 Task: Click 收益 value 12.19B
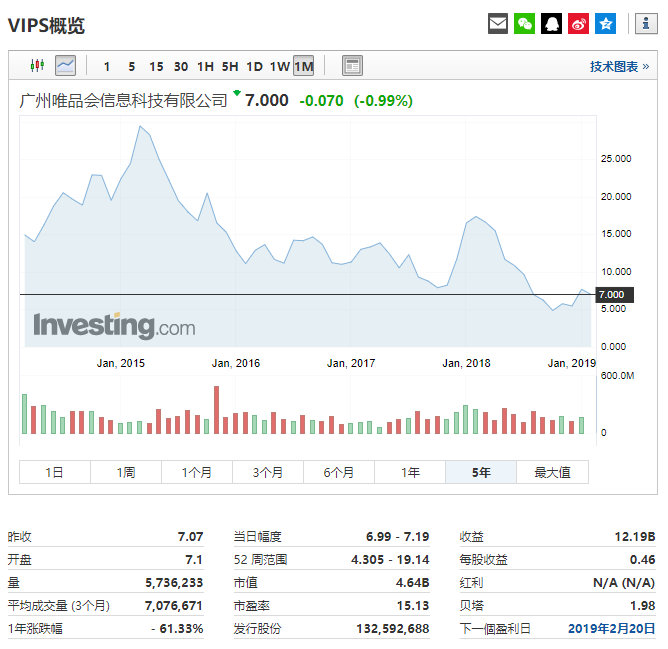coord(635,537)
